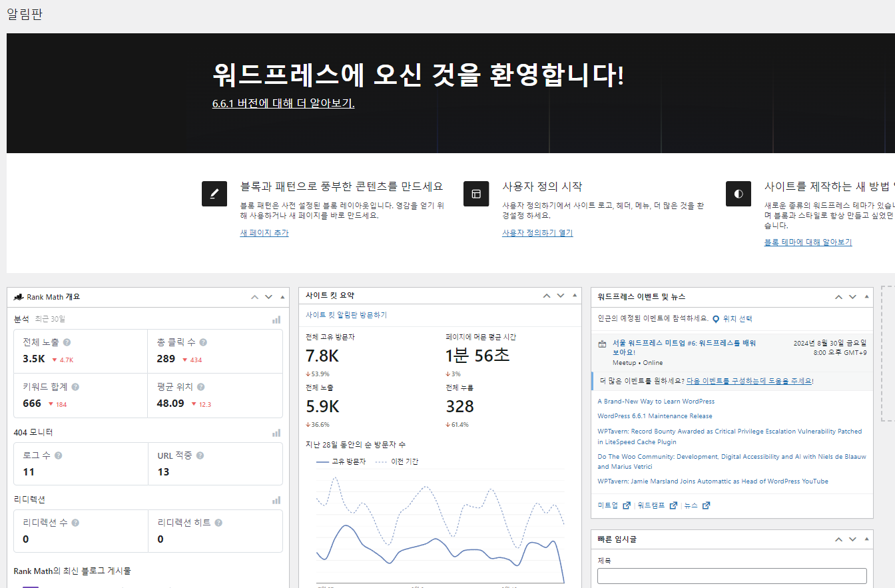
Task: Move Rank Math 개요 widget up
Action: (x=254, y=297)
